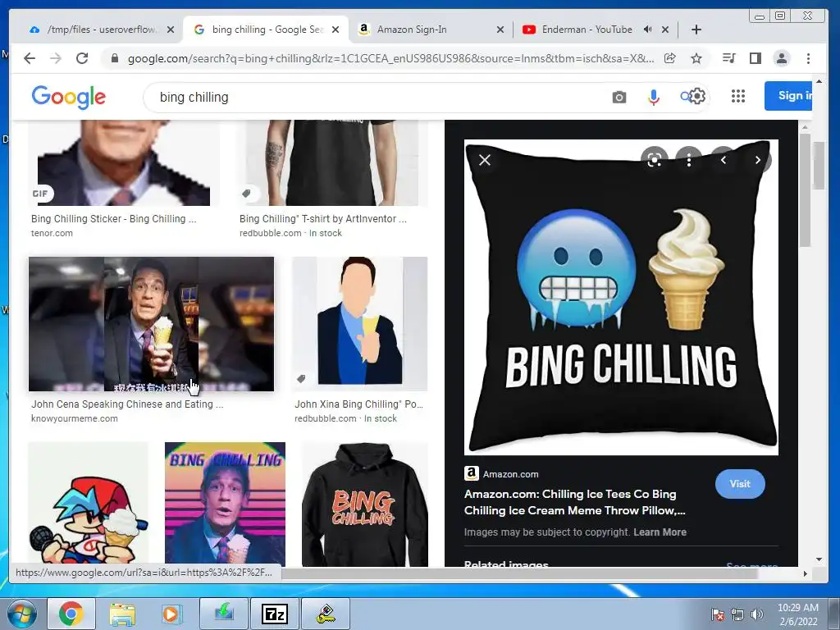
Task: Click the Sign in button
Action: click(x=788, y=96)
